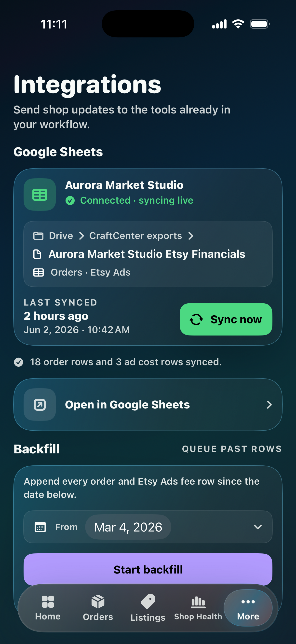This screenshot has width=296, height=644.
Task: Tap the Jun 2, 2026 · 10:42 AM timestamp
Action: pos(77,330)
